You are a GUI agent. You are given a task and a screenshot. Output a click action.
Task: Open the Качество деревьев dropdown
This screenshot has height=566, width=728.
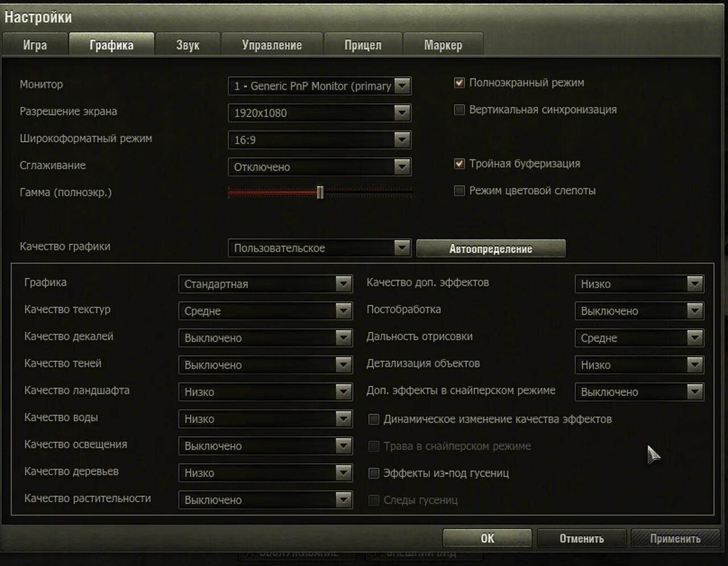(x=266, y=473)
